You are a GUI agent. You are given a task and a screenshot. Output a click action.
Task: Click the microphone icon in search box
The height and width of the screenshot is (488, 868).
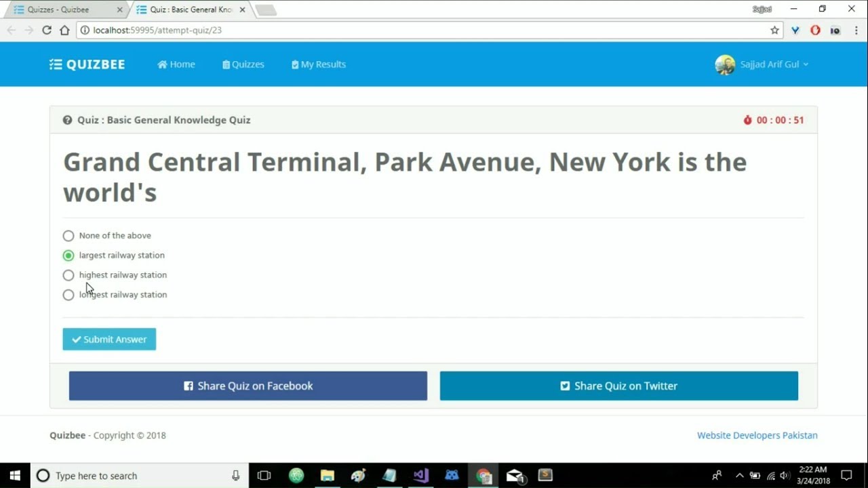(x=235, y=476)
